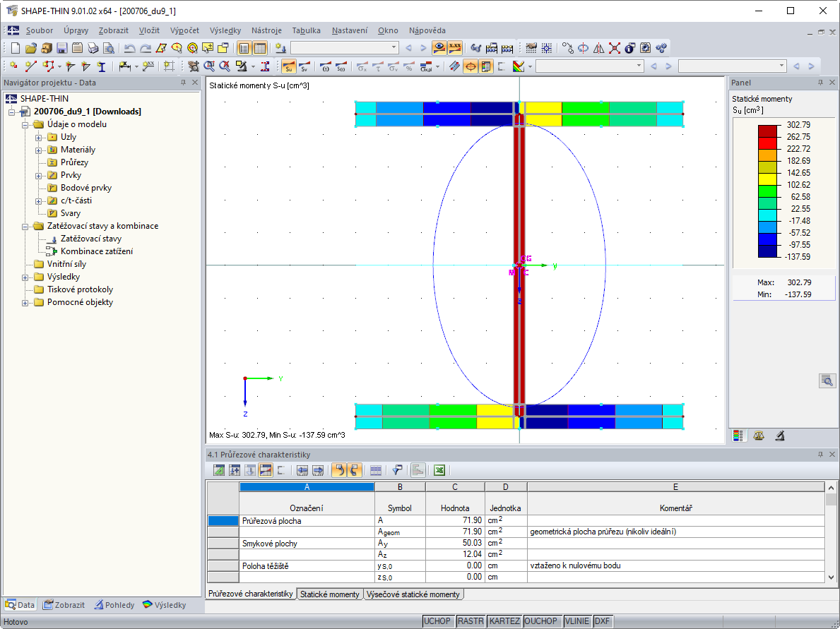Select Kombinace zatížení in navigator tree
Screen dimensions: 840x629
pos(96,251)
